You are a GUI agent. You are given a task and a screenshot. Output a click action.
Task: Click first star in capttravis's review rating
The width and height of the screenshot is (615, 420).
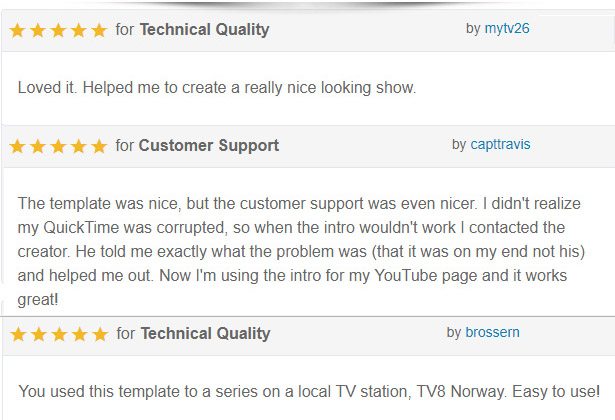coord(17,146)
